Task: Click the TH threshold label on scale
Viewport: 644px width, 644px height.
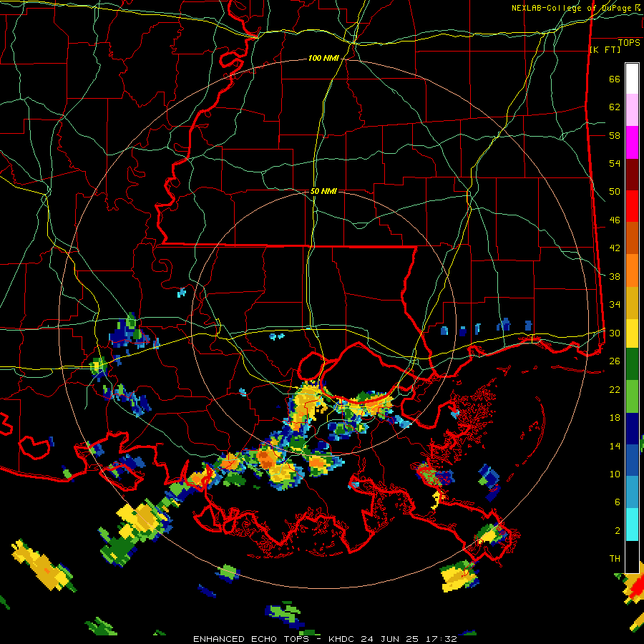Action: click(615, 559)
